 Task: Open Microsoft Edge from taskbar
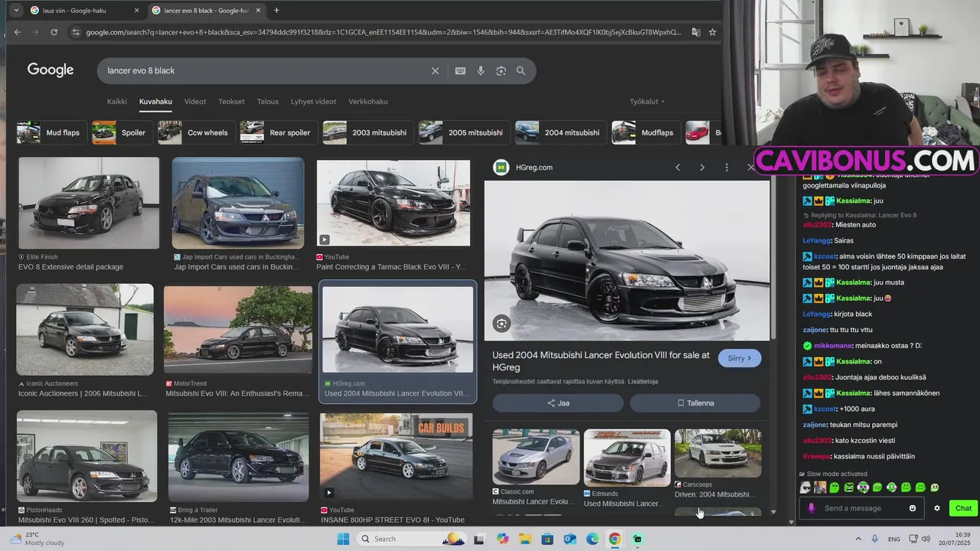coord(593,539)
